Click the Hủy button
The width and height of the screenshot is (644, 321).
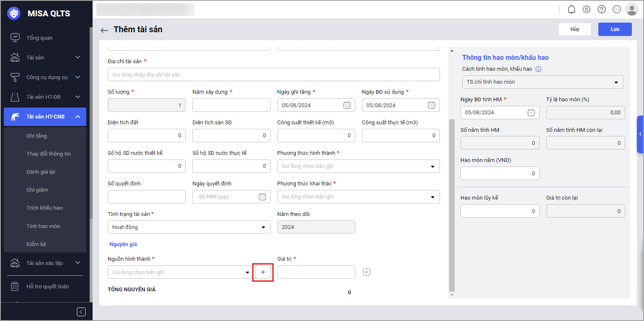[574, 29]
